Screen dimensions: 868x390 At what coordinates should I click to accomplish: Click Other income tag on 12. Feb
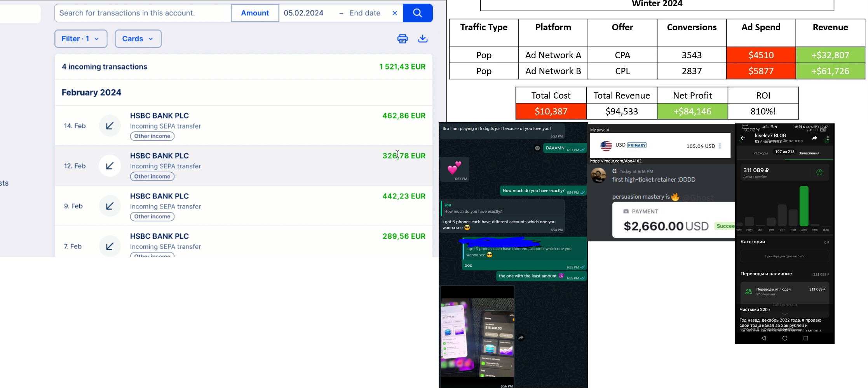coord(152,177)
